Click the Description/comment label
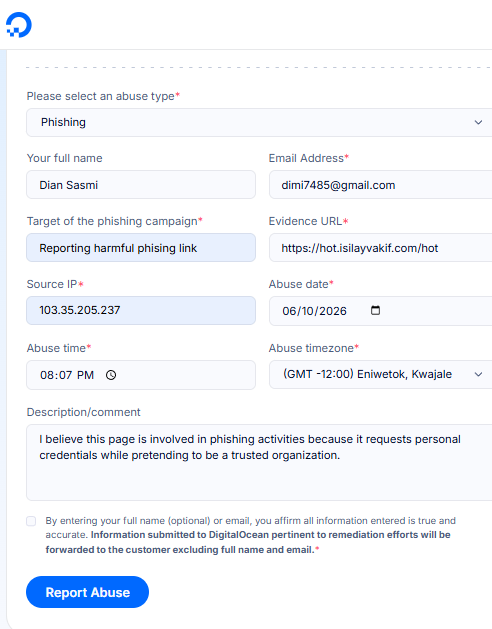This screenshot has height=629, width=492. (x=83, y=412)
